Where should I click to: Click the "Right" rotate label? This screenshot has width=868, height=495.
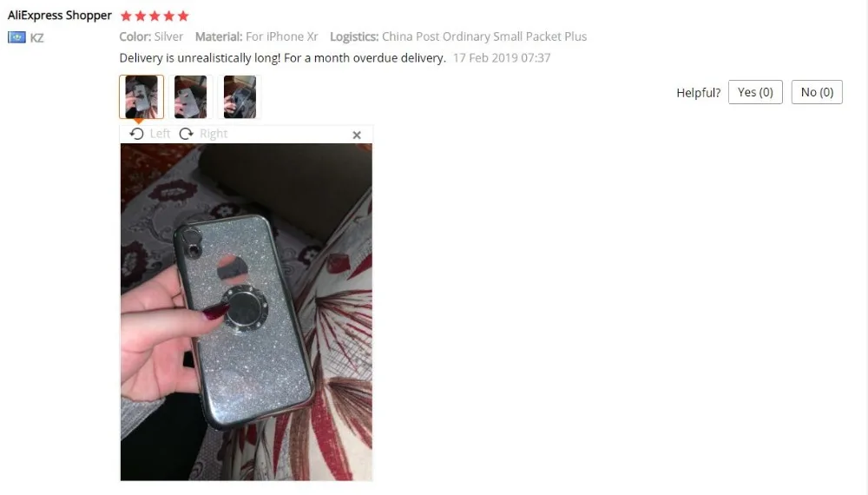click(214, 134)
